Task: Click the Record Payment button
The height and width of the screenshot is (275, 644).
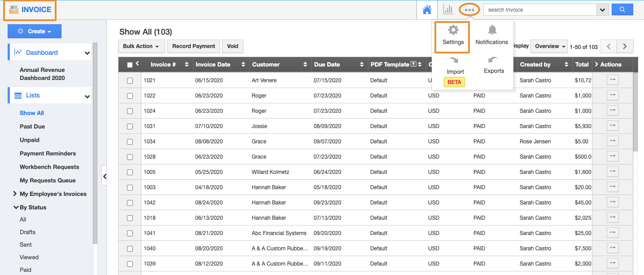Action: coord(194,46)
